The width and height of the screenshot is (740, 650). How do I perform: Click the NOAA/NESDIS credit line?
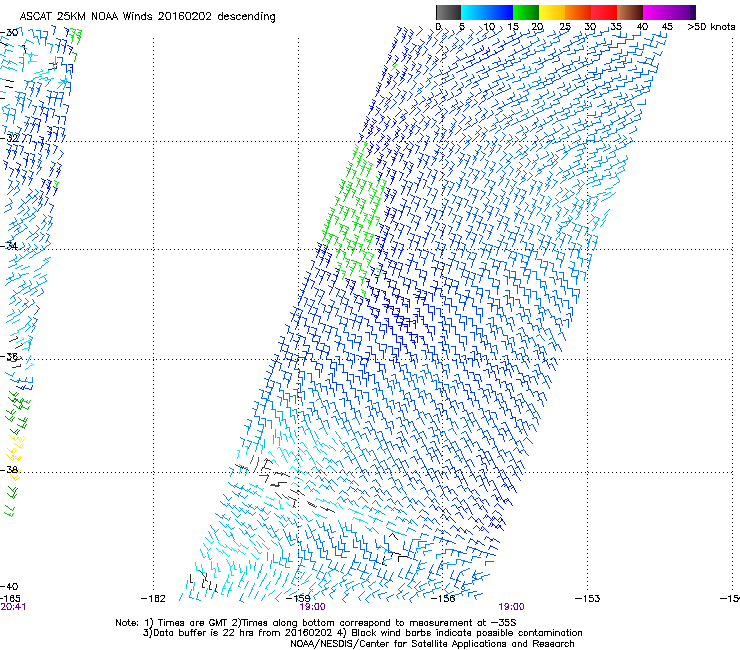pos(432,644)
